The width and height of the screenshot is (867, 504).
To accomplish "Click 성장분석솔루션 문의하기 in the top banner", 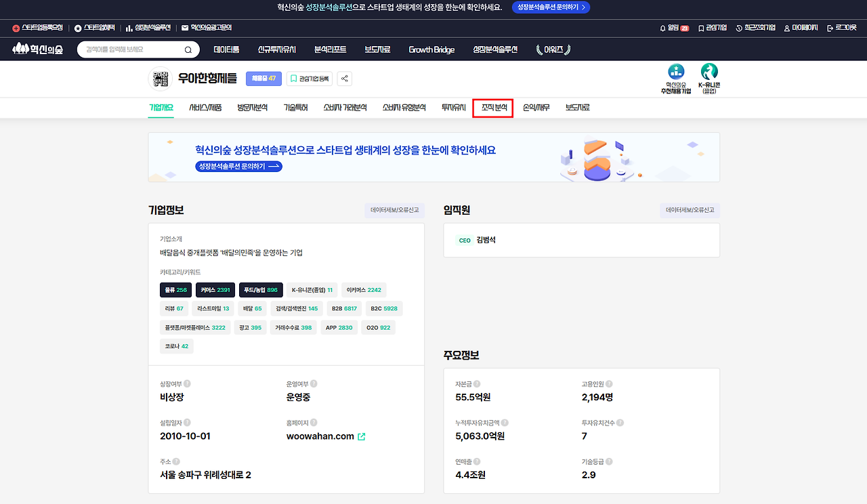I will (550, 7).
